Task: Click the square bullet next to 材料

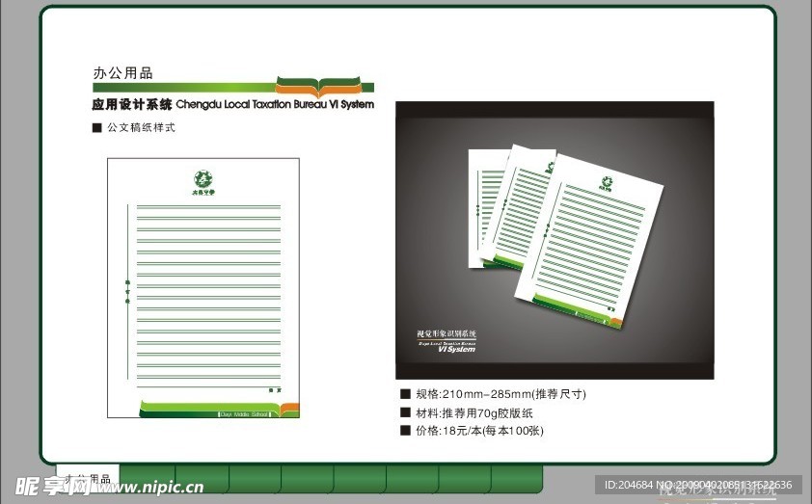Action: tap(405, 412)
